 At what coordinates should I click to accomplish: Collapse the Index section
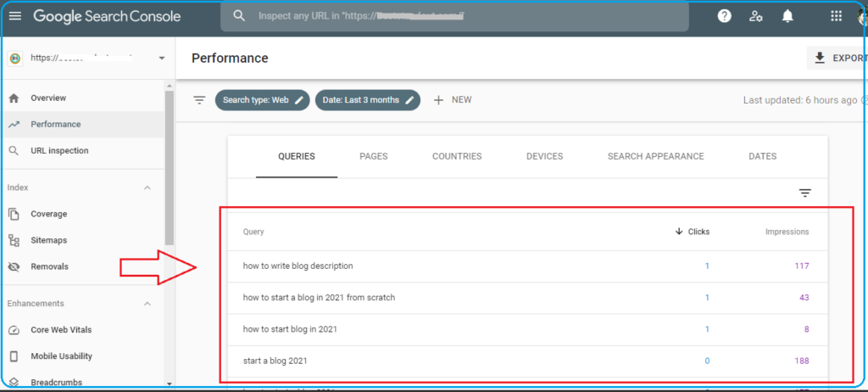147,188
